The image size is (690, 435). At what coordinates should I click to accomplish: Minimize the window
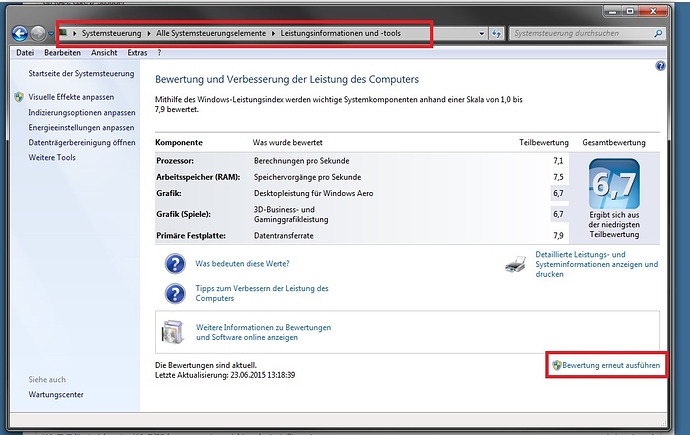point(613,11)
